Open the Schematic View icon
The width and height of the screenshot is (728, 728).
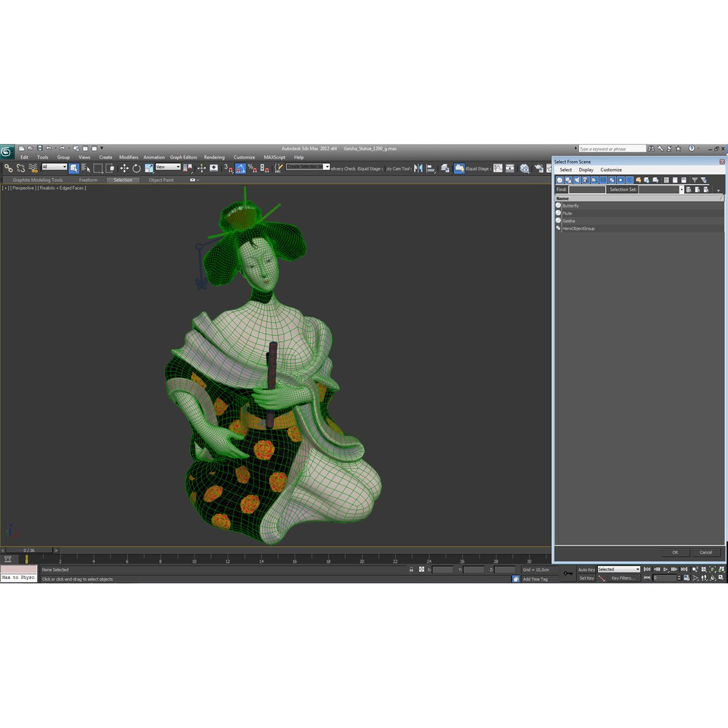tap(510, 168)
